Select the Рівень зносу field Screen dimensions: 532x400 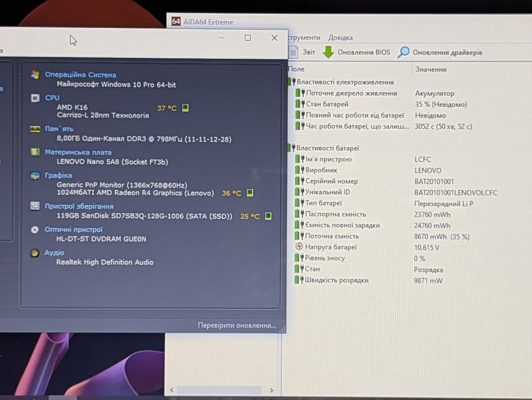tap(325, 258)
